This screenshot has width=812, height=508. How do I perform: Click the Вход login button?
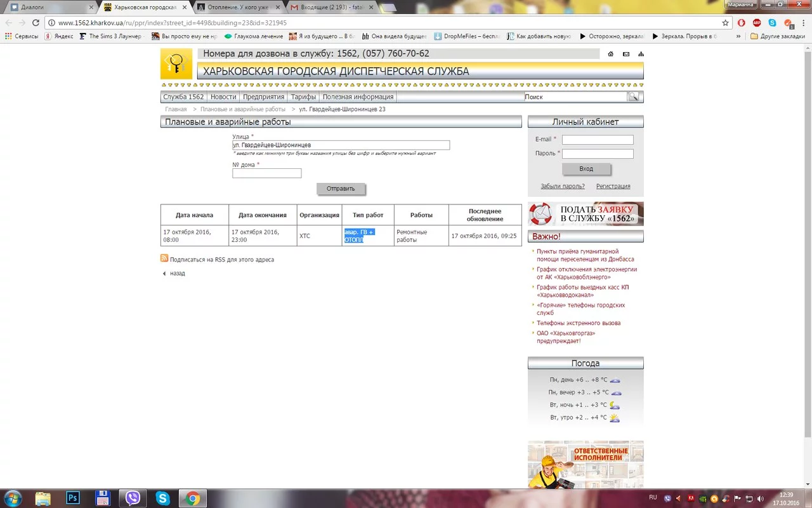click(x=586, y=169)
